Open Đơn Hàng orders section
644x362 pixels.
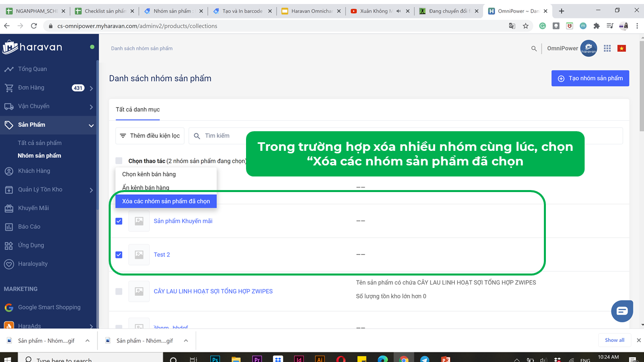pyautogui.click(x=31, y=87)
